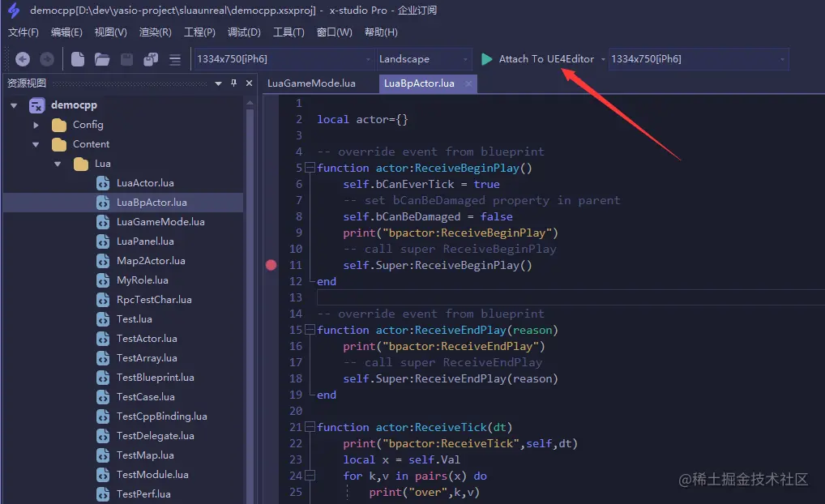The height and width of the screenshot is (504, 825).
Task: Click the TestArray.lua file icon
Action: coord(103,358)
